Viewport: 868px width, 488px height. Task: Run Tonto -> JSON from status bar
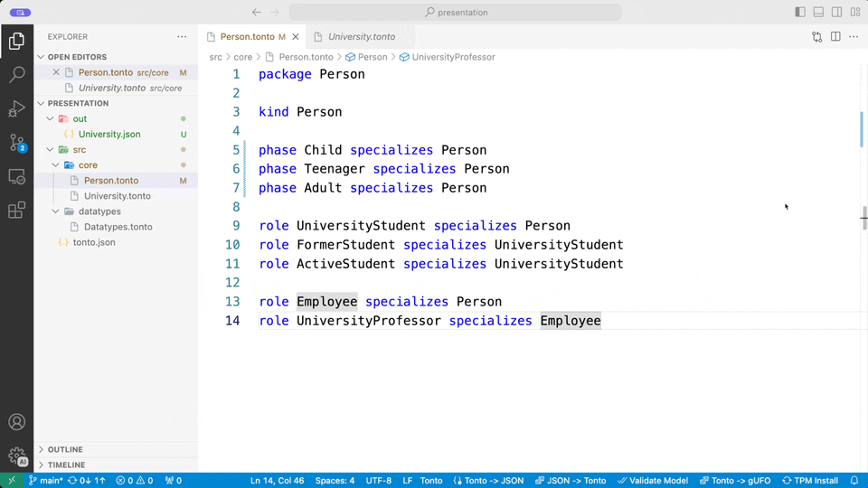point(488,480)
